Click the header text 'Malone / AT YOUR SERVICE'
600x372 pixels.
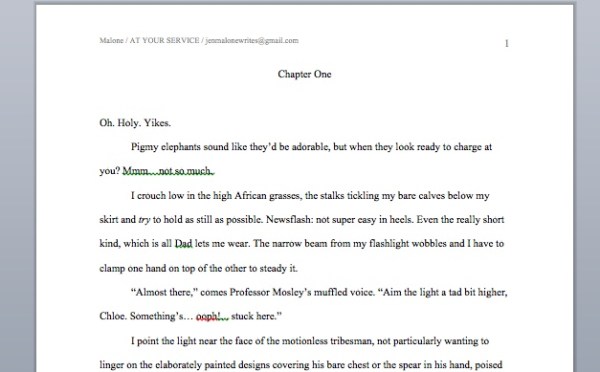pos(149,40)
